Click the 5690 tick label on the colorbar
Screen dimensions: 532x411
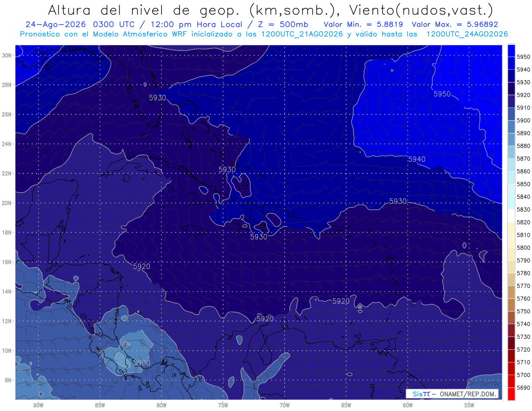(524, 388)
